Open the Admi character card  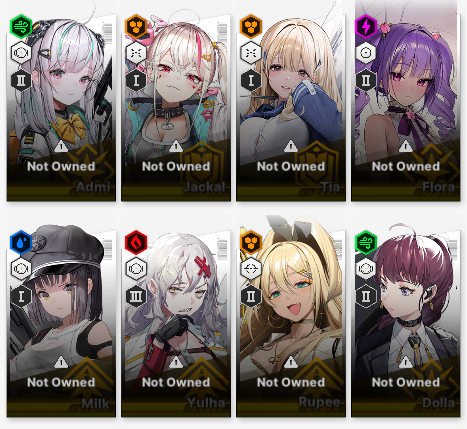pos(61,108)
